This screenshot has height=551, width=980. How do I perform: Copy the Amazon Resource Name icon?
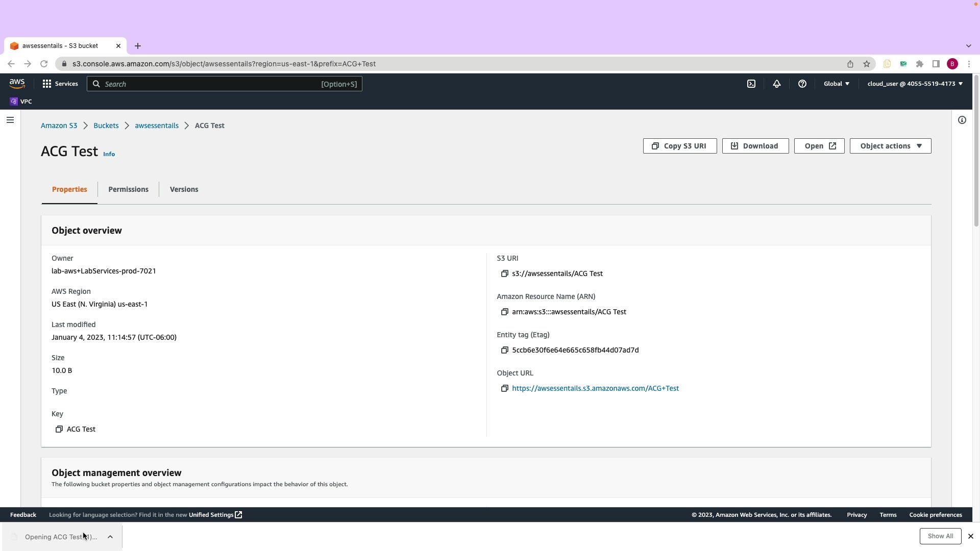click(504, 312)
